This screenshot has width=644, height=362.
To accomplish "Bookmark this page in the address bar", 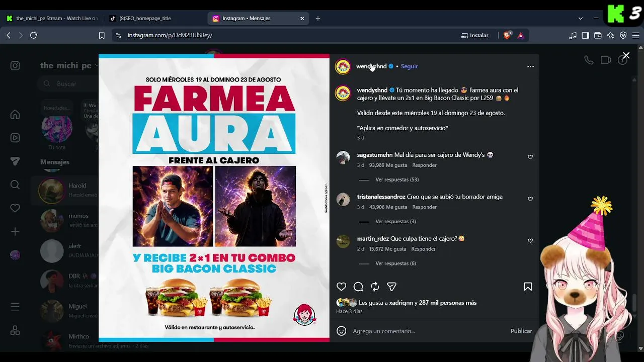I will 102,35.
